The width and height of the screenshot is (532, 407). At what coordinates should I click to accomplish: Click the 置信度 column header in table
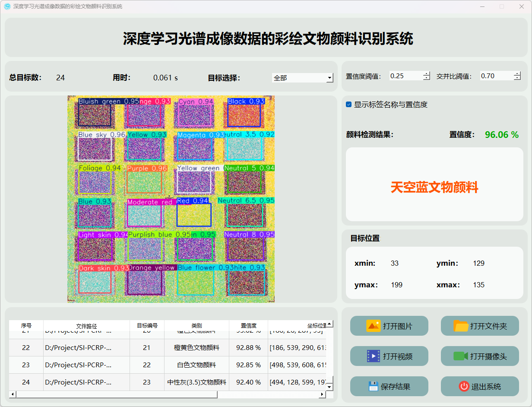[x=248, y=326]
